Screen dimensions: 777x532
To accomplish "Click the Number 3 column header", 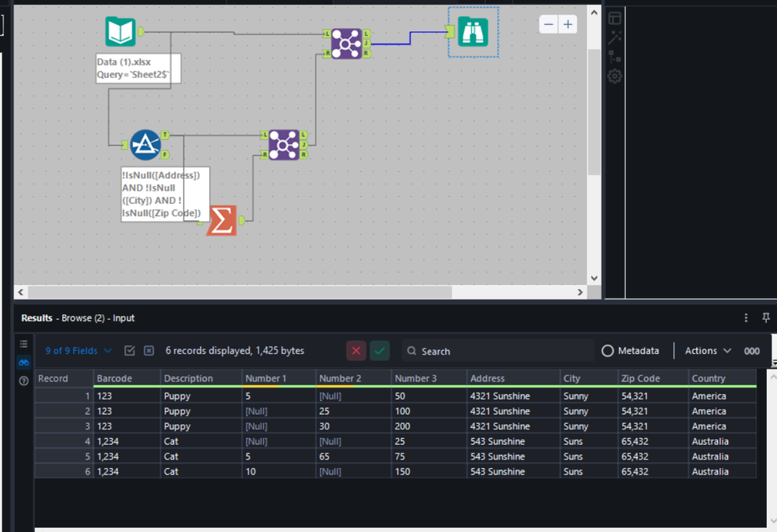I will pos(429,379).
